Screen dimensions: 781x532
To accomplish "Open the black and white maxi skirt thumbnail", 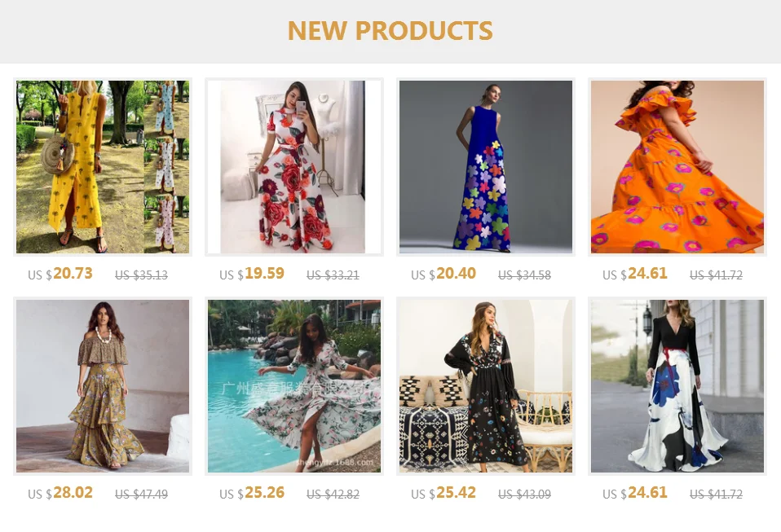I will (677, 385).
